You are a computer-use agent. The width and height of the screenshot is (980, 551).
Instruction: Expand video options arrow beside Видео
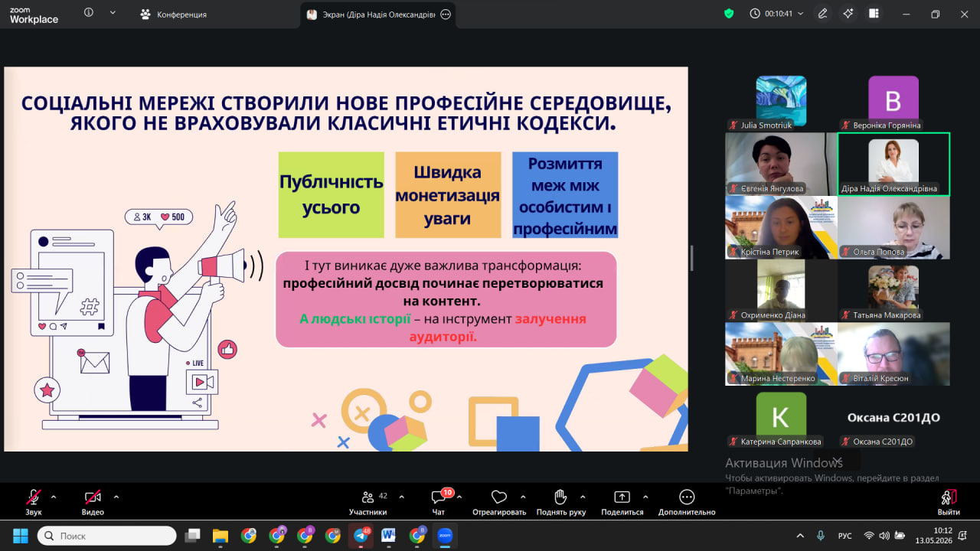116,497
